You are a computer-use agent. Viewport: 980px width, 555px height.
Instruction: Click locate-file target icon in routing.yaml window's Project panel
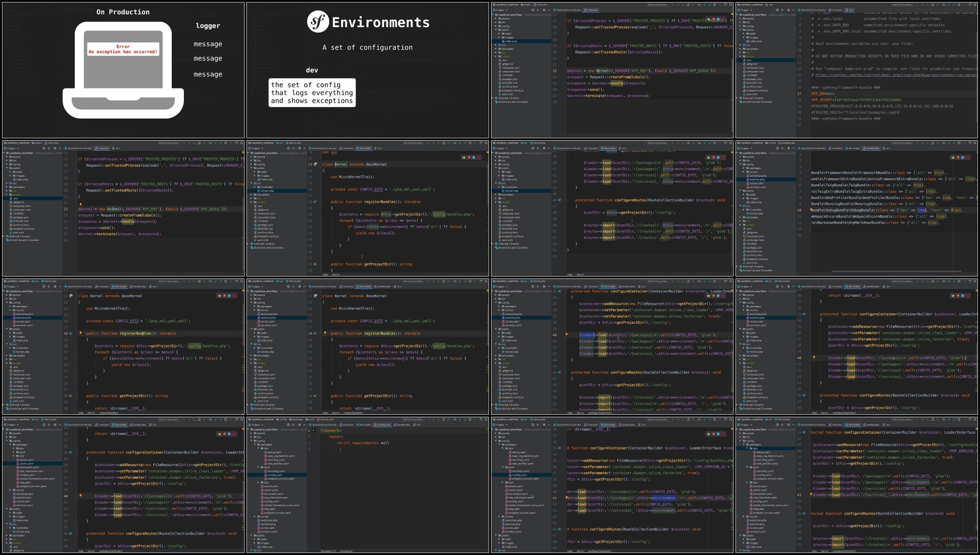[288, 425]
